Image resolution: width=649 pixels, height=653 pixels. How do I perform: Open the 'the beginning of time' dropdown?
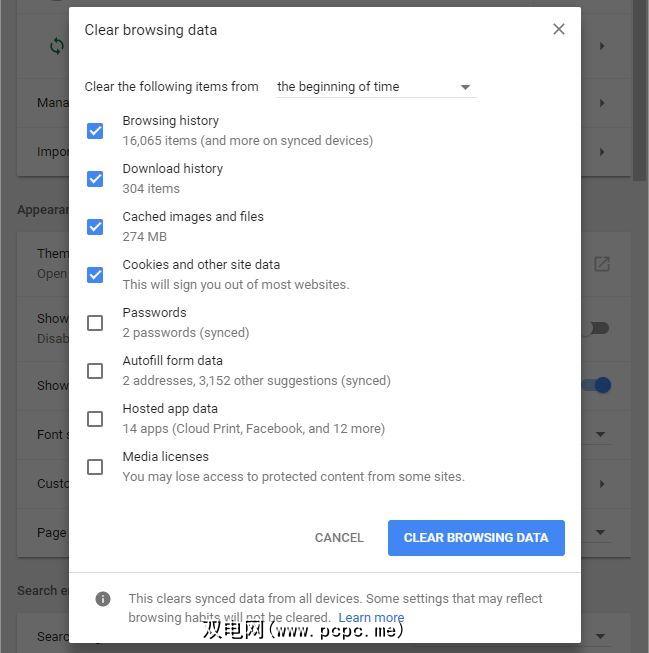[374, 87]
